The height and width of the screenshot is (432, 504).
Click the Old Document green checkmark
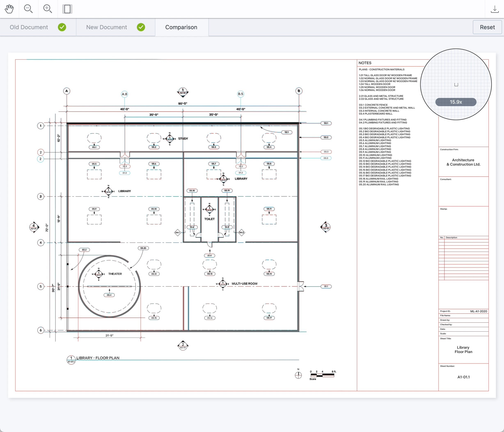pos(62,27)
